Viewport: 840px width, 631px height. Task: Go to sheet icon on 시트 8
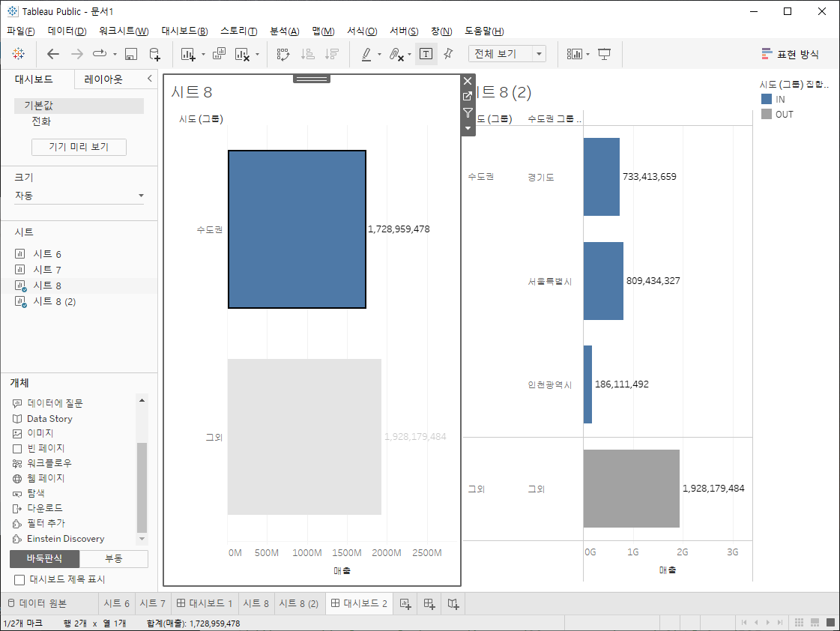468,97
